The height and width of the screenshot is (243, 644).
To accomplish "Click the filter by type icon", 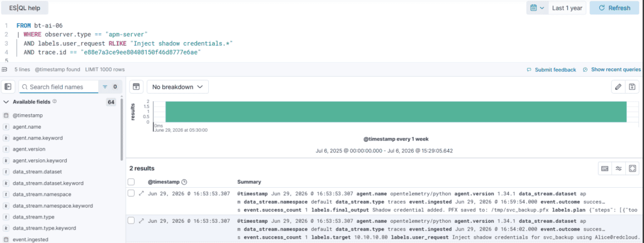I will coord(105,87).
